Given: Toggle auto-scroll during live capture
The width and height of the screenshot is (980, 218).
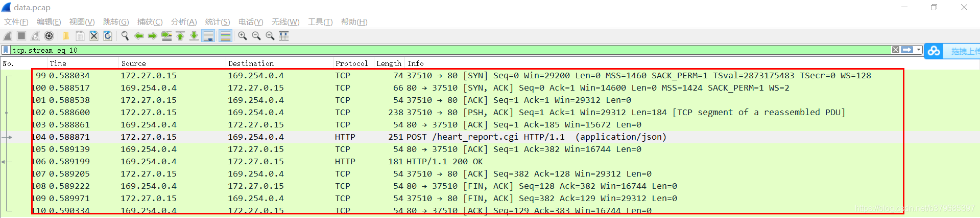Looking at the screenshot, I should tap(208, 36).
